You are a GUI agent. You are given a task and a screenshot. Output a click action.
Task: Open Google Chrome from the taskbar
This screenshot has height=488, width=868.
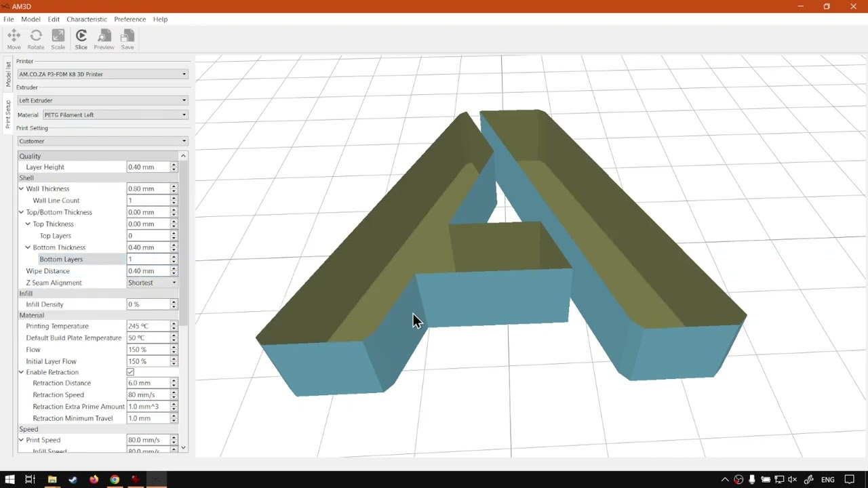115,480
